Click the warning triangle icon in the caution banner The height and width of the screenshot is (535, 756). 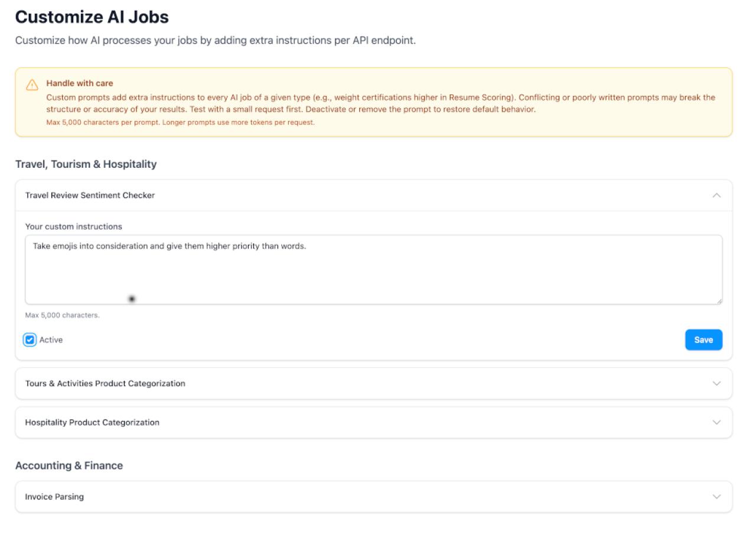coord(31,84)
